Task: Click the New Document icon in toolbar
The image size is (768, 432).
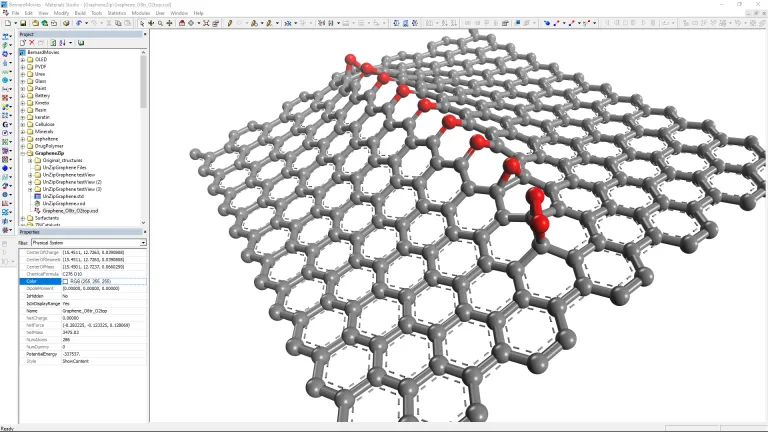Action: click(8, 23)
